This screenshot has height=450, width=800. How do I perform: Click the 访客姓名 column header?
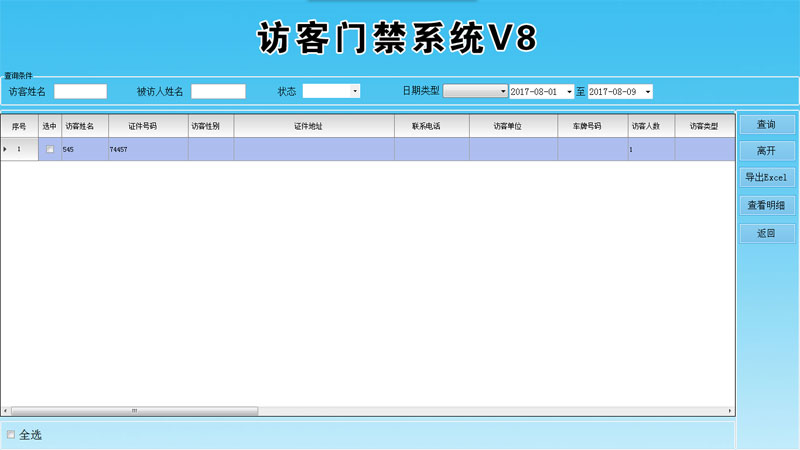coord(85,126)
